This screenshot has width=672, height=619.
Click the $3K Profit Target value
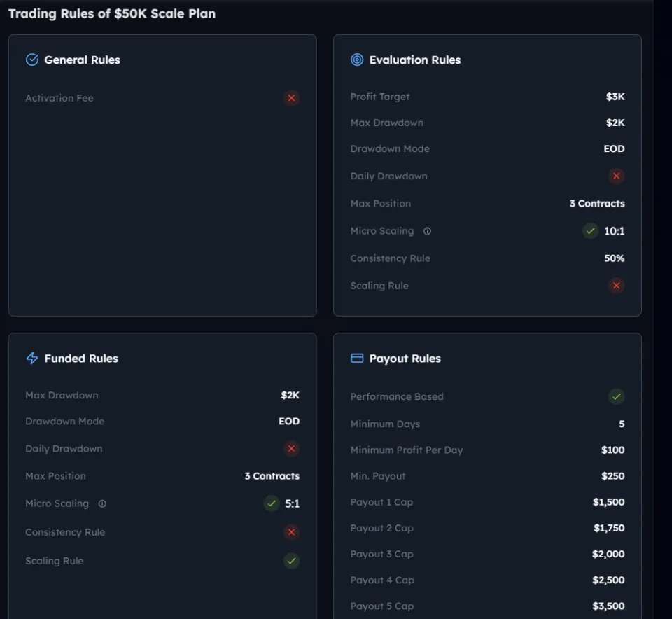(x=615, y=97)
